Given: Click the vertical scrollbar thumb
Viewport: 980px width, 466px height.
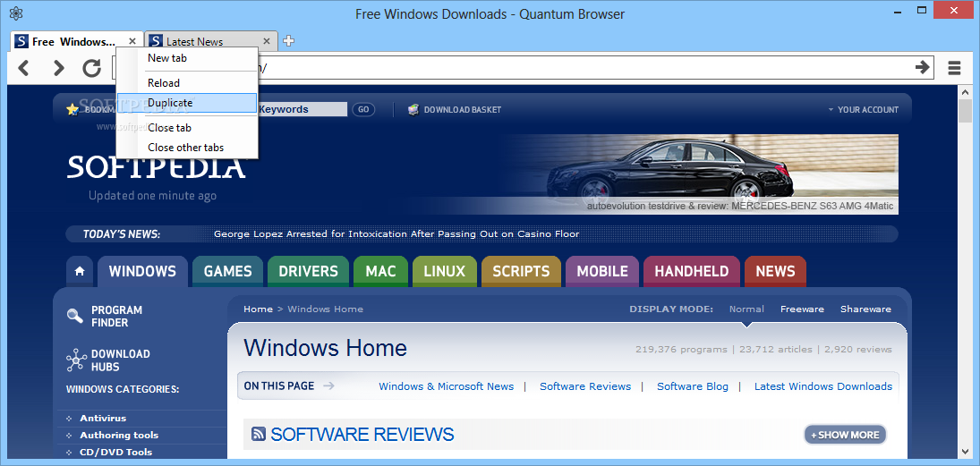Looking at the screenshot, I should (965, 110).
